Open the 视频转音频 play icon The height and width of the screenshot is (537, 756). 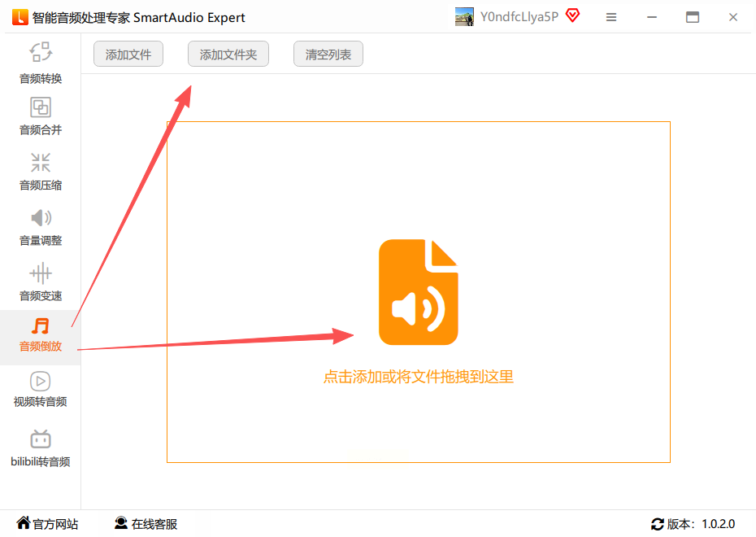pos(41,381)
